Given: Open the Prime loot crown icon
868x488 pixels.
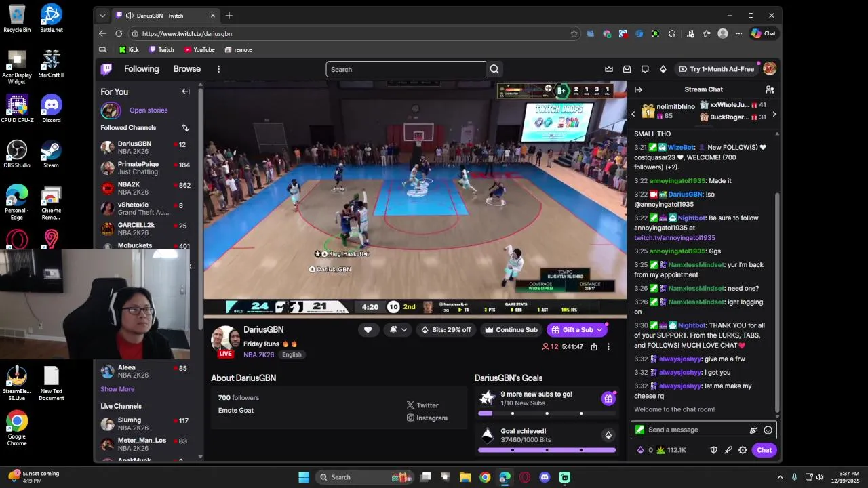Looking at the screenshot, I should (x=609, y=69).
